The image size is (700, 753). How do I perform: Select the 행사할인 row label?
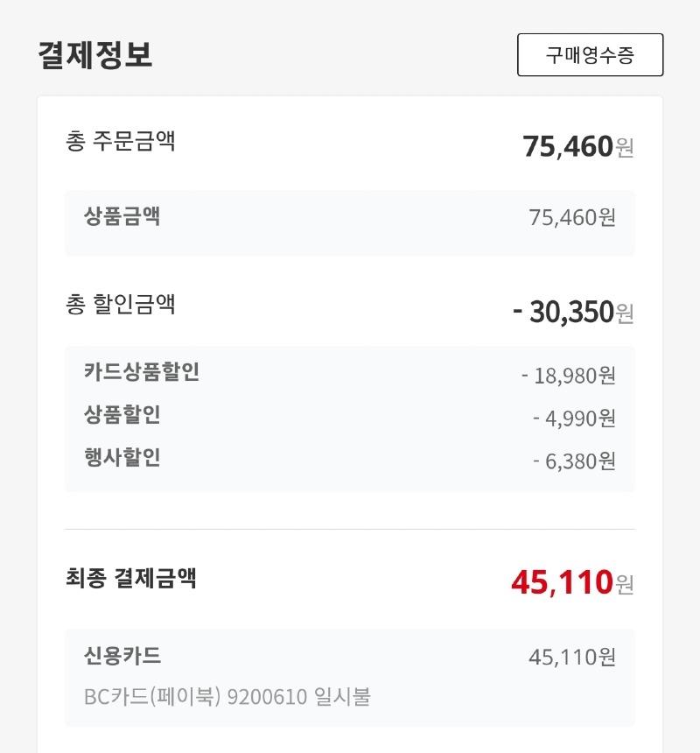click(122, 457)
